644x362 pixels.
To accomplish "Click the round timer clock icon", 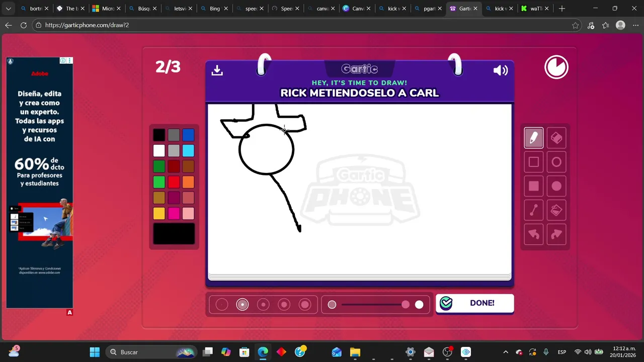I will point(556,67).
